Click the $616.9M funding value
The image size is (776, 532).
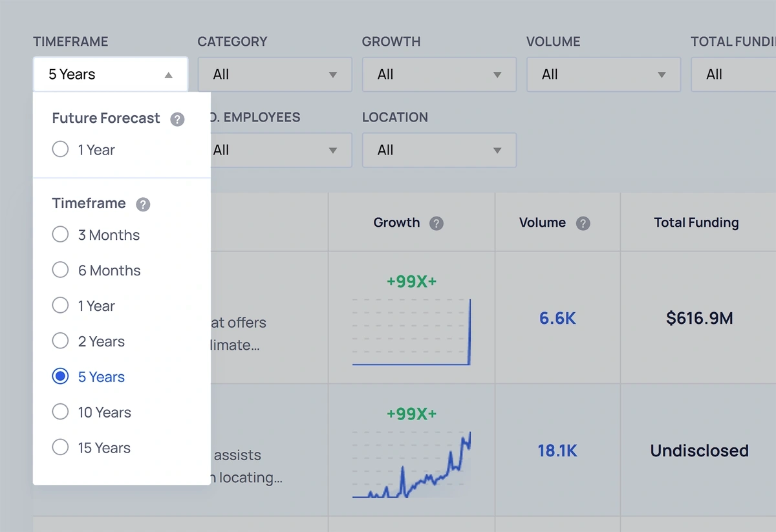(700, 318)
